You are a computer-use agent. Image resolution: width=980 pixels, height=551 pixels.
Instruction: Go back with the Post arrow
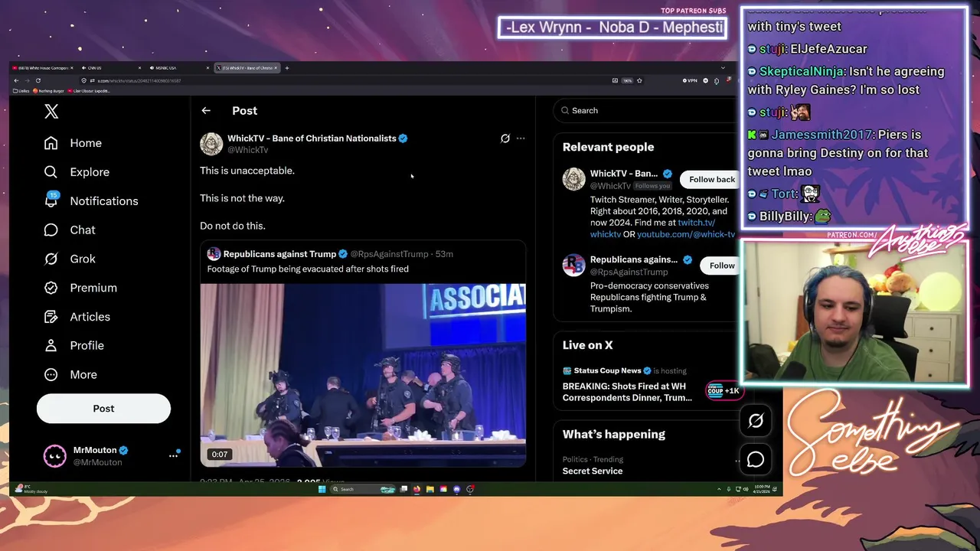tap(206, 111)
